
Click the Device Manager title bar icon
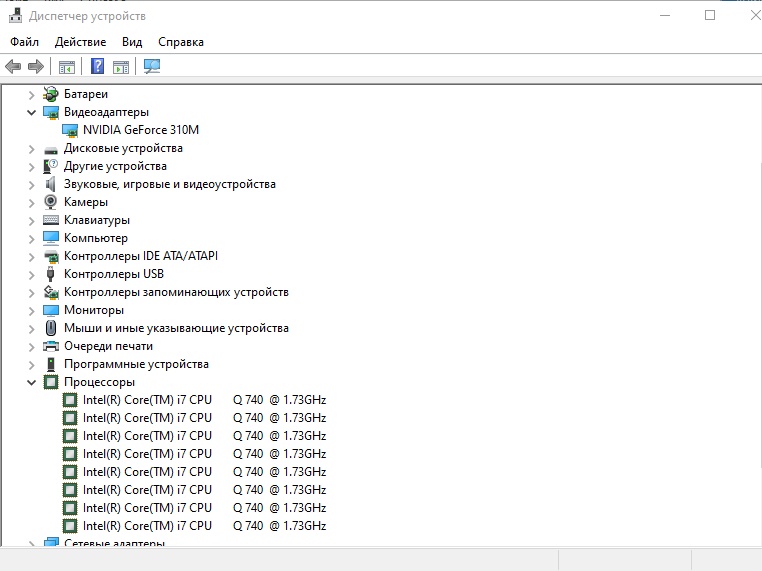pos(16,16)
